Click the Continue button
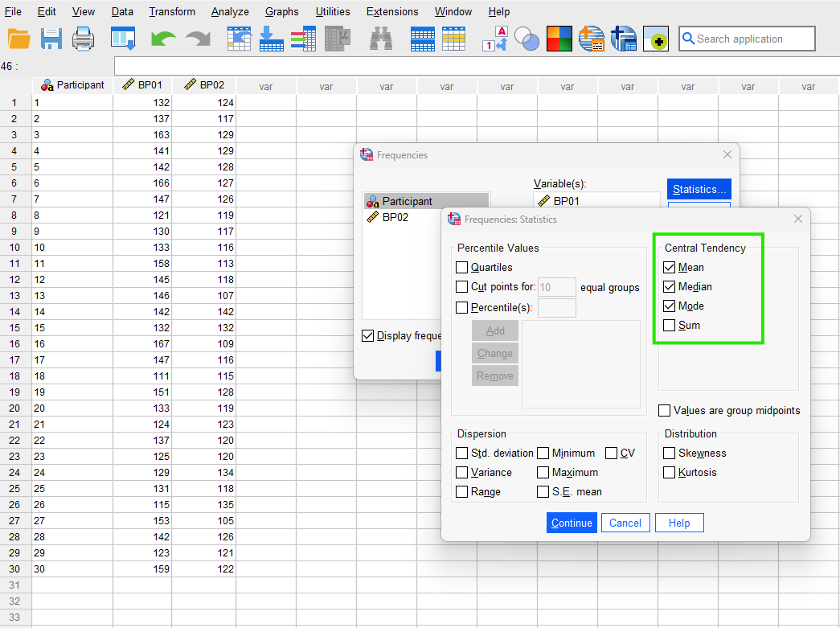The image size is (840, 628). pyautogui.click(x=572, y=523)
